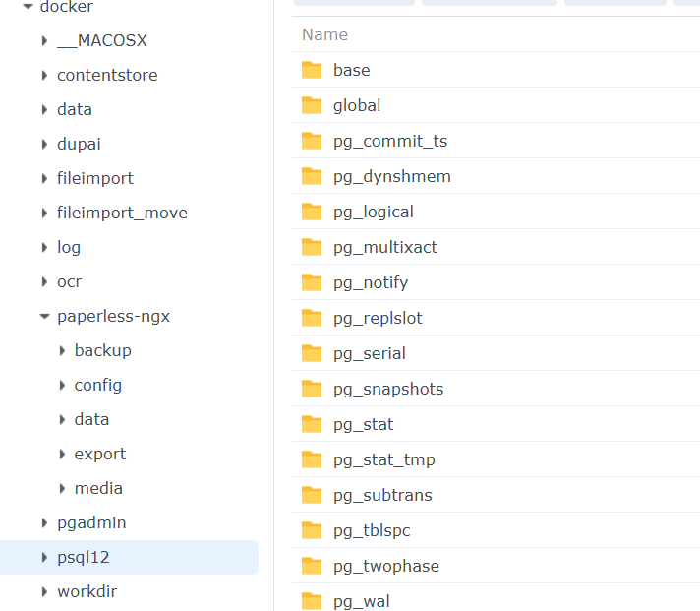The height and width of the screenshot is (611, 700).
Task: Select the pg_replslot folder name
Action: (379, 318)
